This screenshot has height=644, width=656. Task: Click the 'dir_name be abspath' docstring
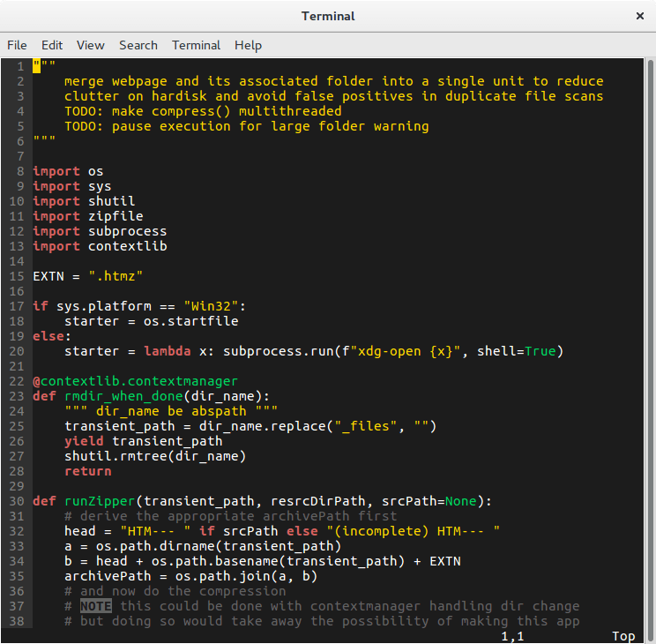171,411
